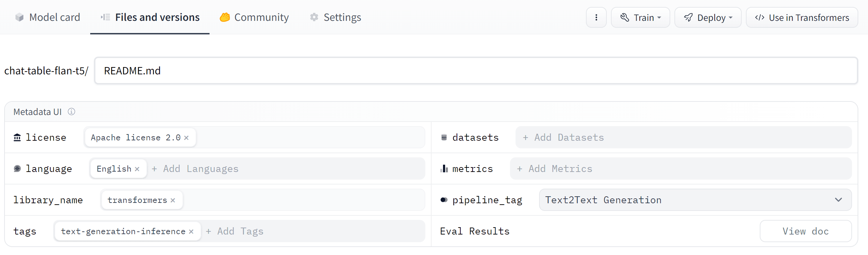Click the code brackets icon
The width and height of the screenshot is (868, 255).
(x=760, y=17)
